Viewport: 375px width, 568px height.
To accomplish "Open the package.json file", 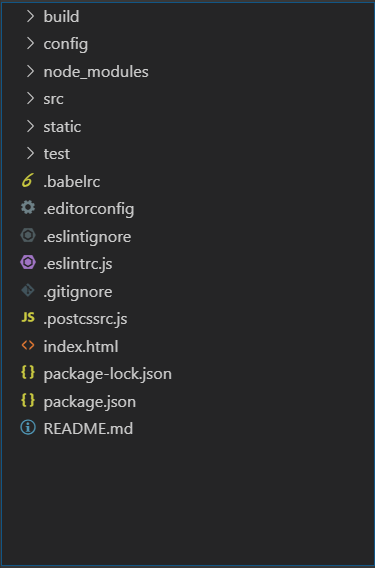I will [x=187, y=401].
